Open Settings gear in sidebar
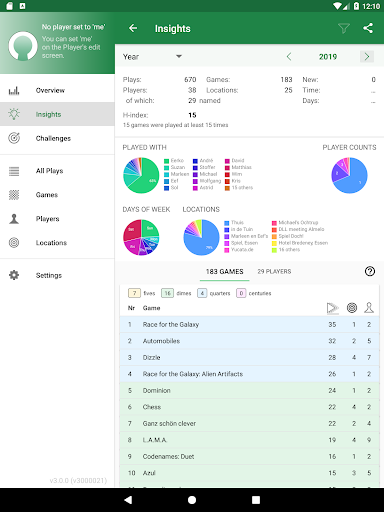Viewport: 384px width, 512px height. click(x=14, y=275)
